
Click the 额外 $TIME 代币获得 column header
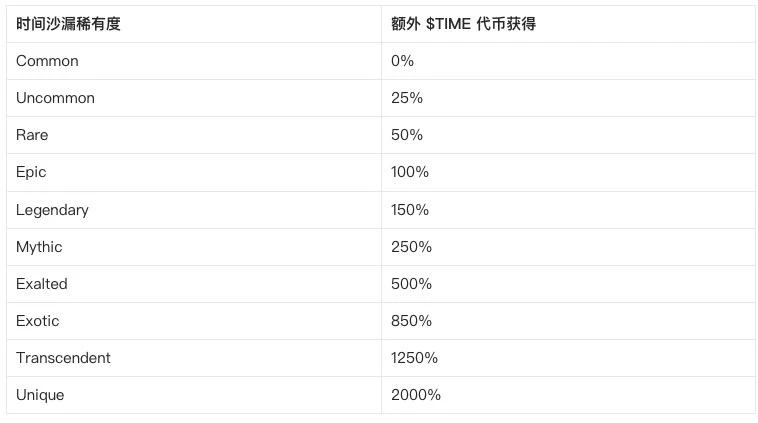coord(463,24)
